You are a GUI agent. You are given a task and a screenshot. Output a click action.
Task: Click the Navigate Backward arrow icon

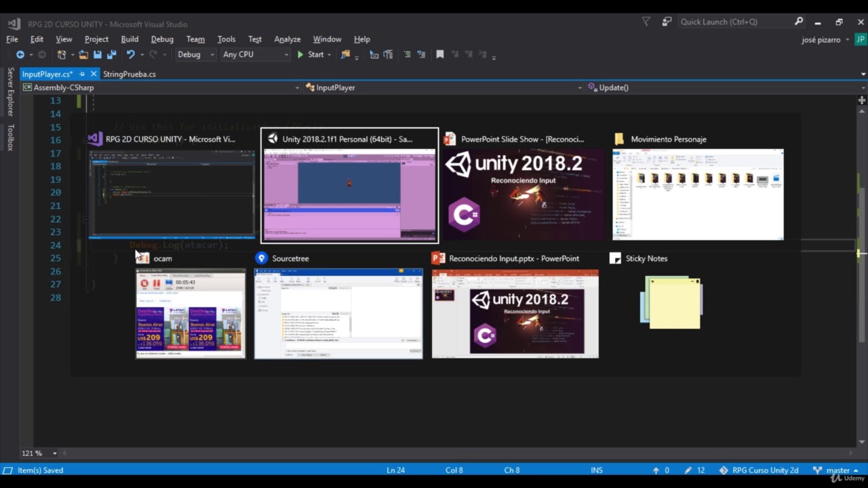click(x=20, y=55)
